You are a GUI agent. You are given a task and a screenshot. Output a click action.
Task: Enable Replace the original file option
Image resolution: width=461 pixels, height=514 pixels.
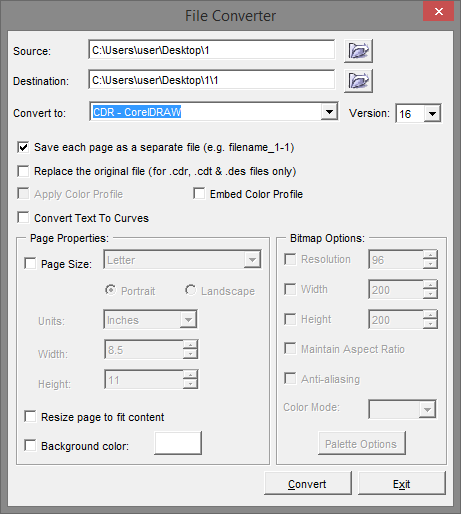[x=23, y=171]
